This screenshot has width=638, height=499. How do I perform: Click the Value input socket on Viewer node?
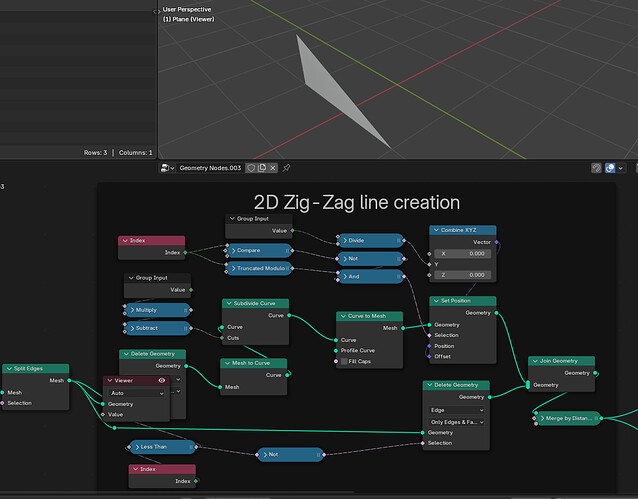pos(103,414)
